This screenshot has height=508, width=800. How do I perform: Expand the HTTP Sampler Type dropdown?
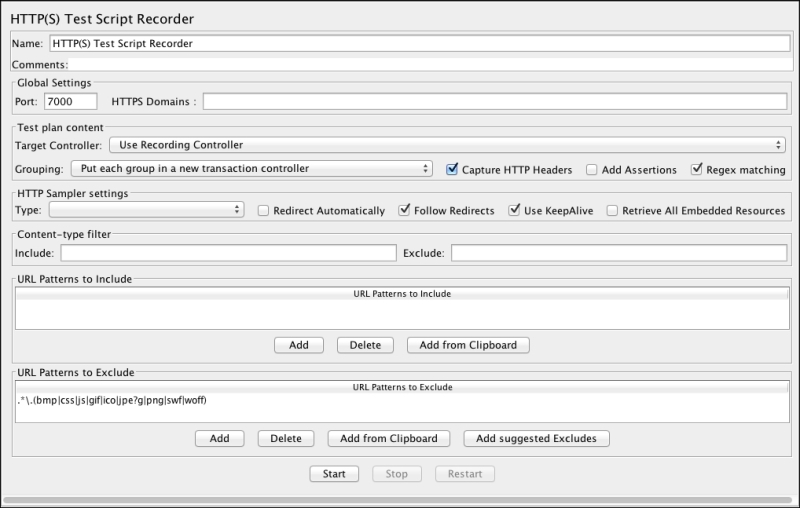(x=146, y=210)
